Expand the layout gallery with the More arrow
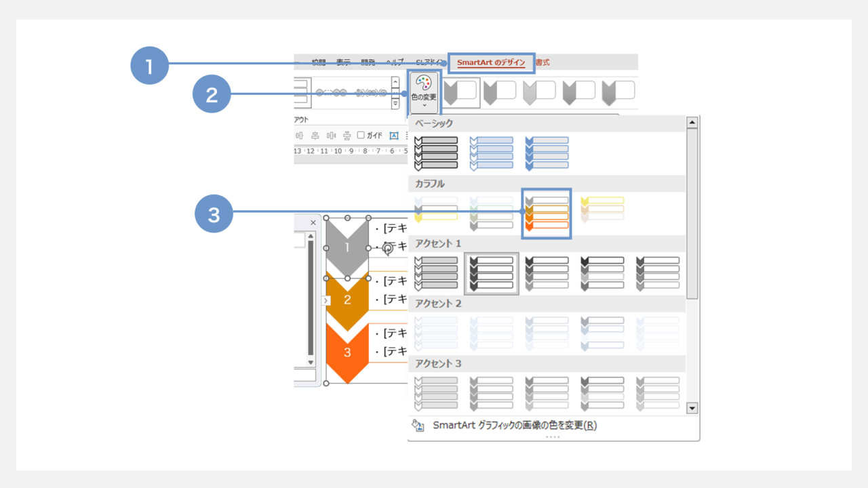This screenshot has height=488, width=868. [395, 104]
